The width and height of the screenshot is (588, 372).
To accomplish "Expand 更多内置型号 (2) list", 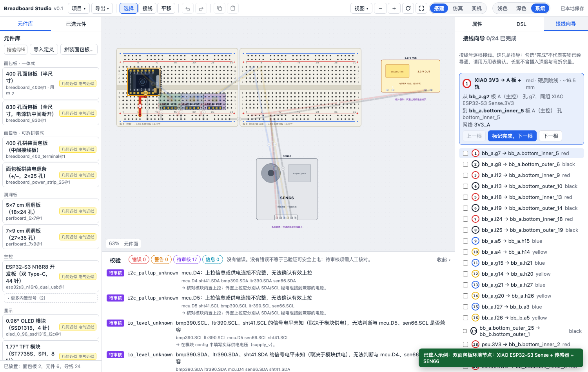I will [x=51, y=298].
